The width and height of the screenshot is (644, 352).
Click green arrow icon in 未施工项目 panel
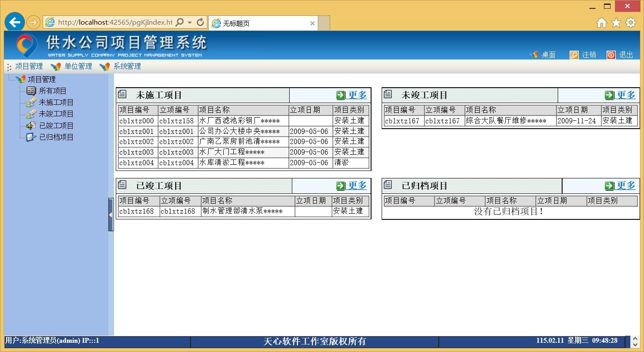click(x=341, y=95)
